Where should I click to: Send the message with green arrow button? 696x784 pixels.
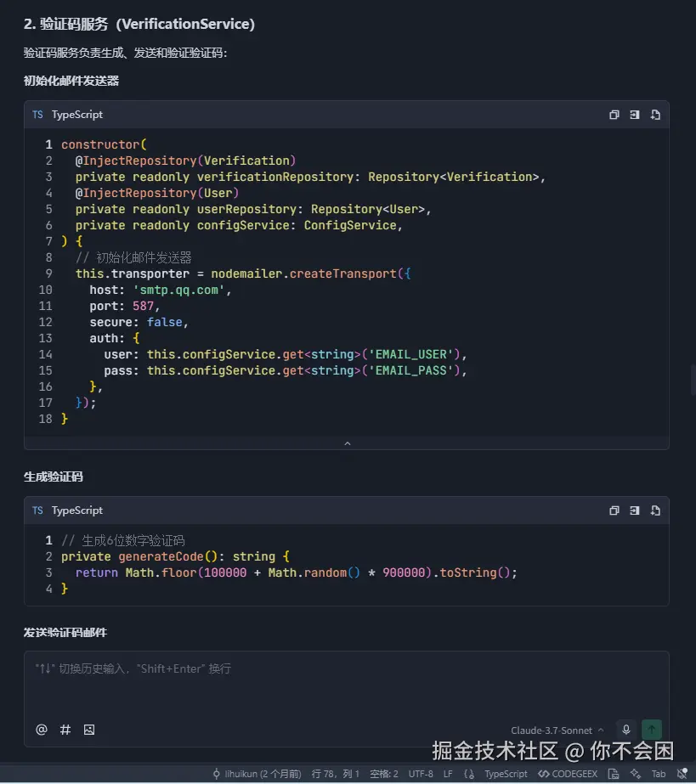652,730
